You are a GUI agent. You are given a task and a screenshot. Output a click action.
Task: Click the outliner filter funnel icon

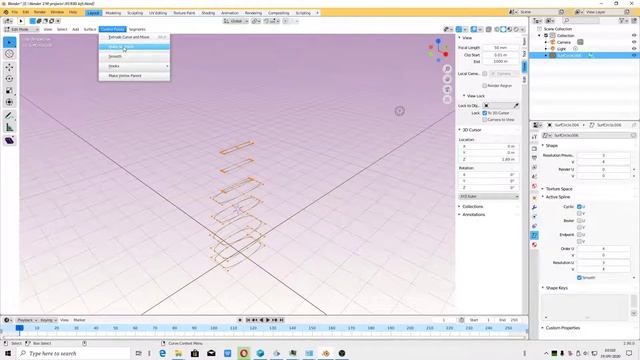tap(622, 21)
